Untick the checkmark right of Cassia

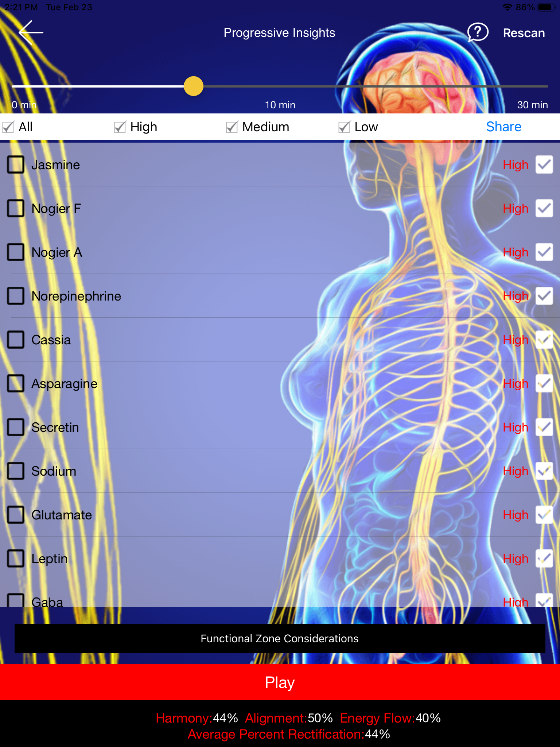pyautogui.click(x=544, y=340)
